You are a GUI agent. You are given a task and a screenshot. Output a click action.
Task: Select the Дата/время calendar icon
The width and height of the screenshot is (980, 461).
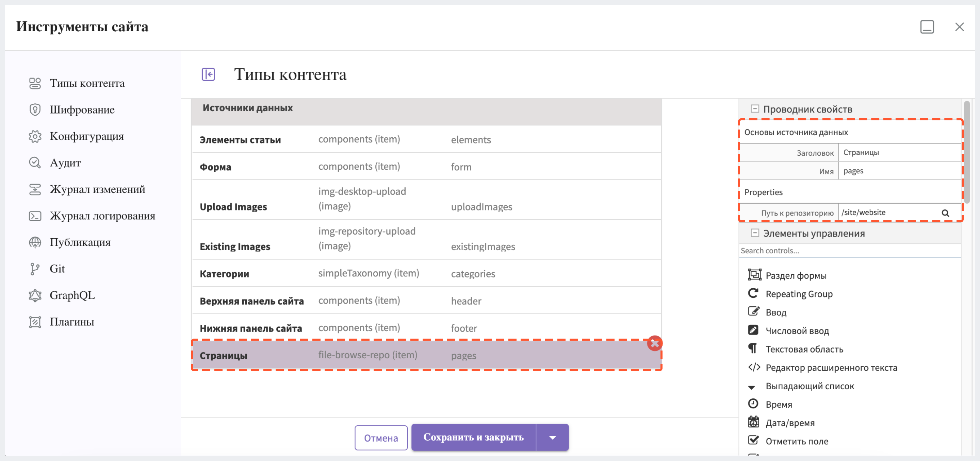pos(753,422)
